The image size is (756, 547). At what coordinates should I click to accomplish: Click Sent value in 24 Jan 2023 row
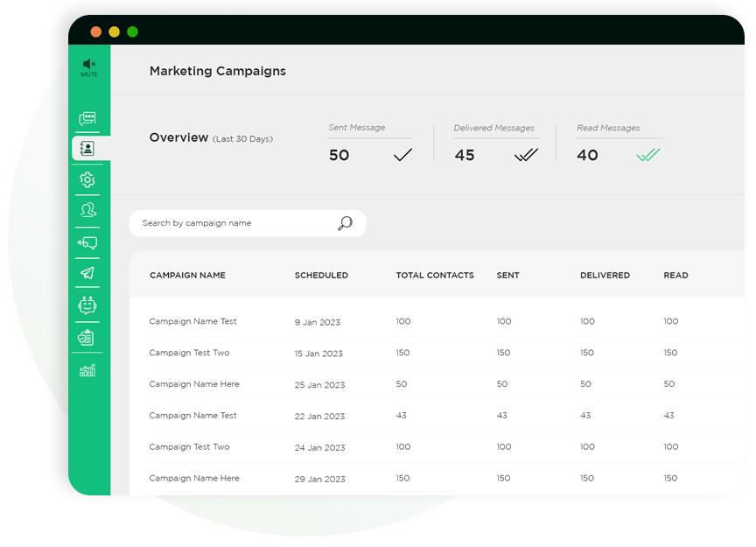pos(504,446)
